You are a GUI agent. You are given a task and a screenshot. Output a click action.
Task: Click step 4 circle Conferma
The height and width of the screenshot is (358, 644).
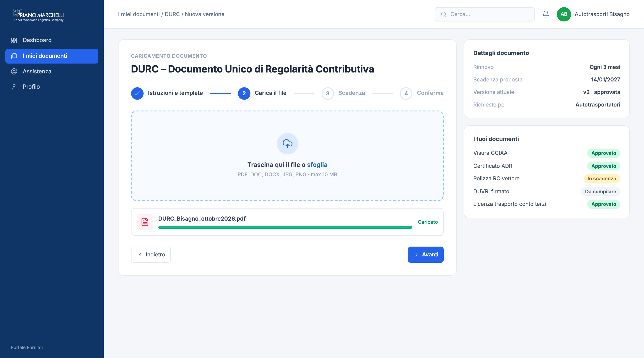pos(406,93)
